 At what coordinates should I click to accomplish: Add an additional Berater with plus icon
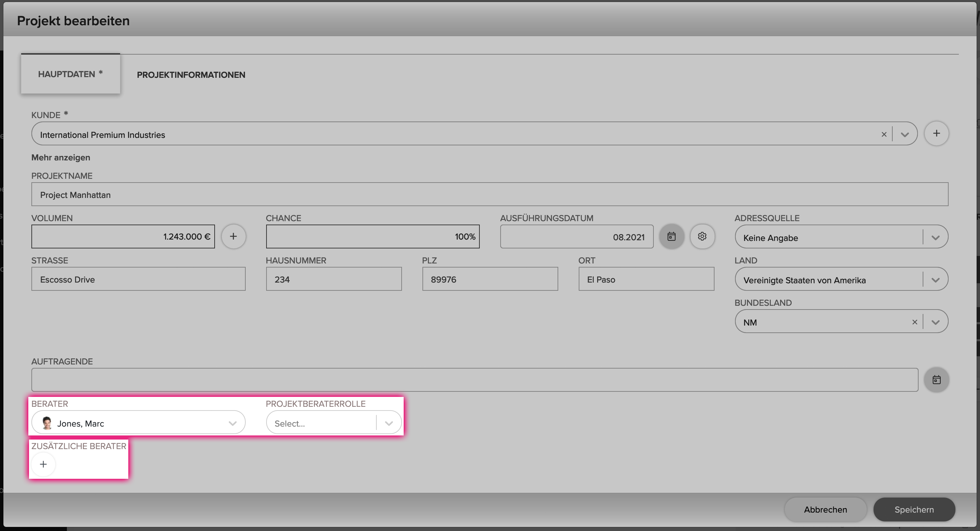[43, 464]
